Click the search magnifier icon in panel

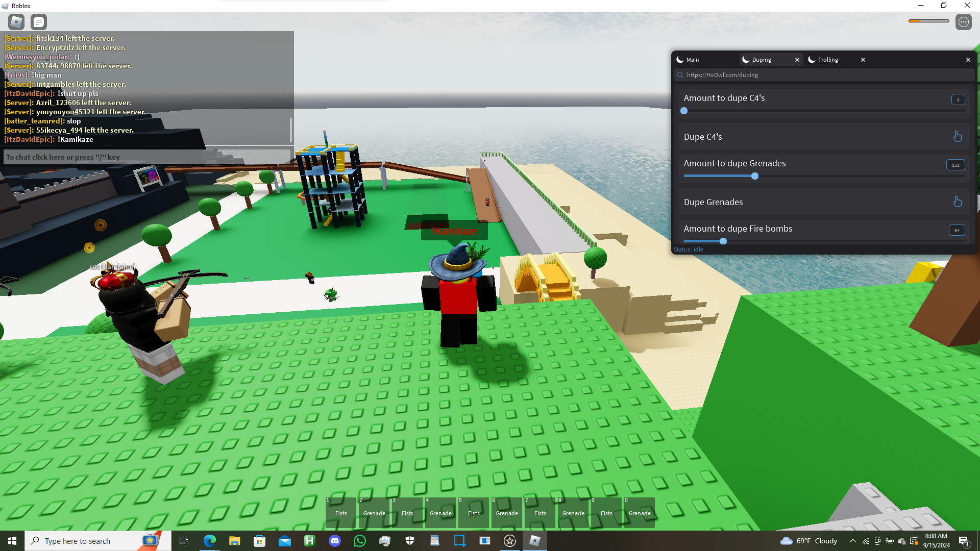coord(680,75)
